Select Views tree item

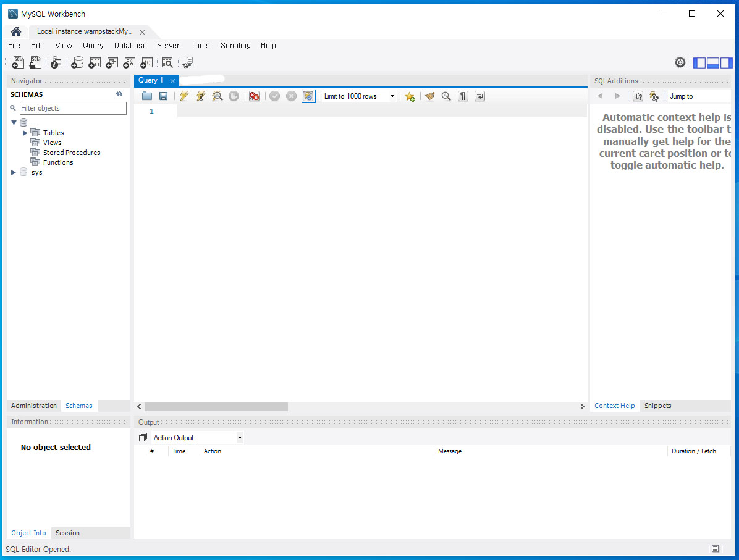point(53,143)
